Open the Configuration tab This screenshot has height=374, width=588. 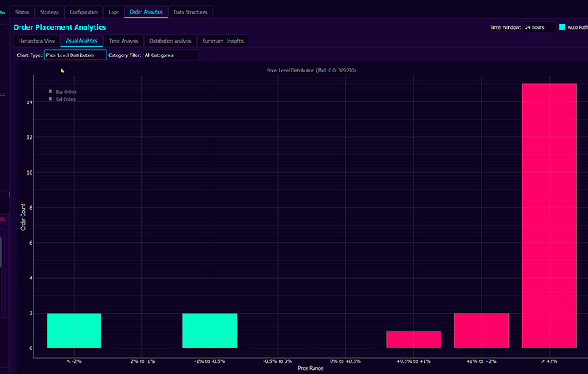pos(83,12)
